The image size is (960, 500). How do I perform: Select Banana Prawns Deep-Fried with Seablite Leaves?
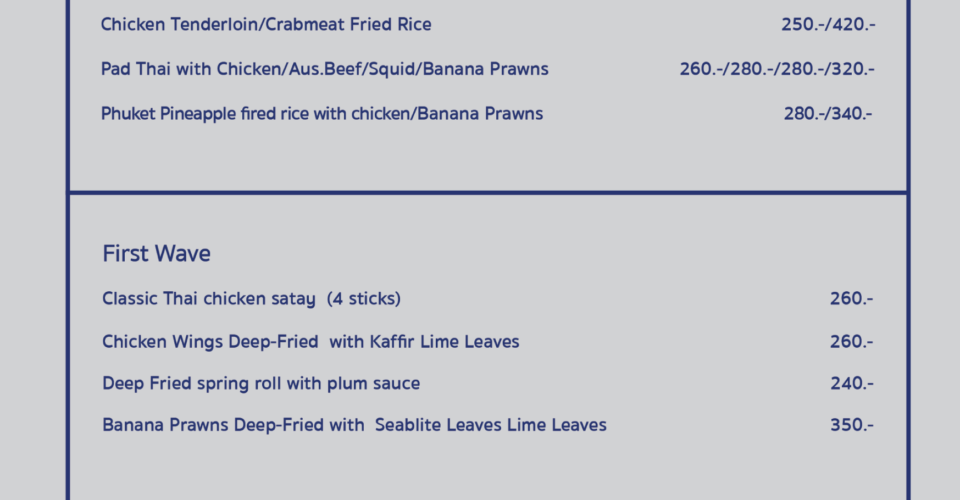pos(354,425)
